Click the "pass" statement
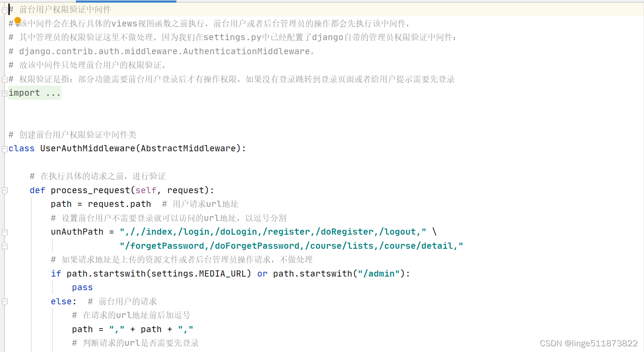 [x=82, y=288]
